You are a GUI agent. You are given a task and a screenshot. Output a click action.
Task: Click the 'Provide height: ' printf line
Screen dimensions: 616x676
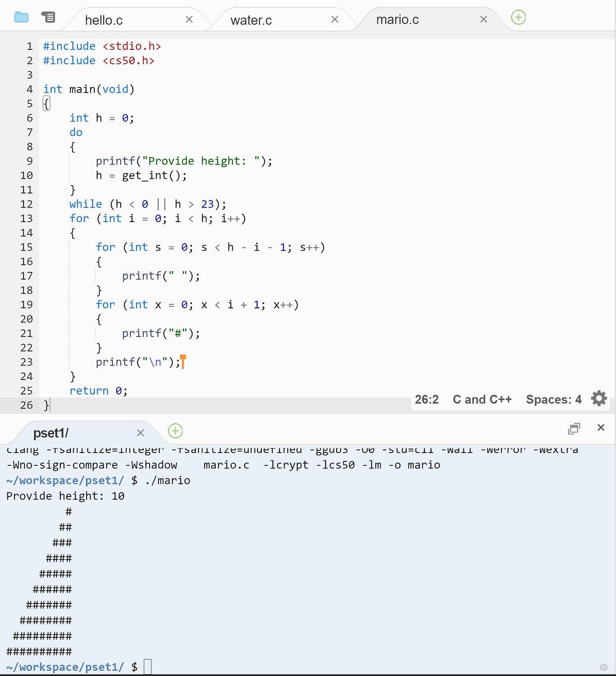click(184, 161)
